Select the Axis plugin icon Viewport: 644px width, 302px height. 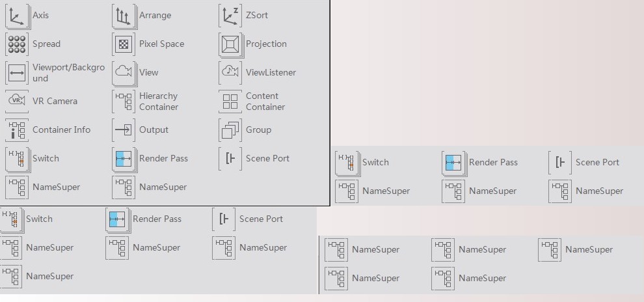pyautogui.click(x=17, y=16)
